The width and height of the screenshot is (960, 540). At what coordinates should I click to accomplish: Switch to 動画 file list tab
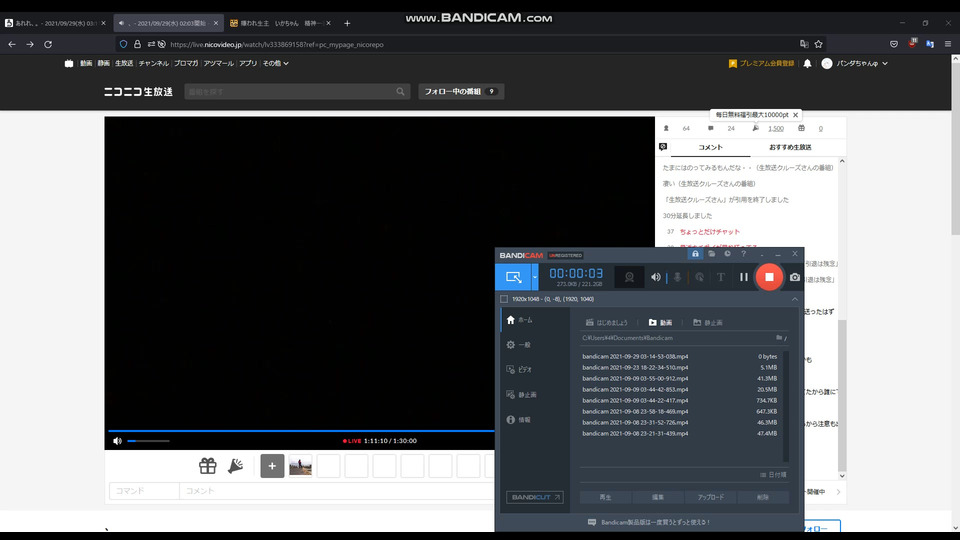coord(661,323)
